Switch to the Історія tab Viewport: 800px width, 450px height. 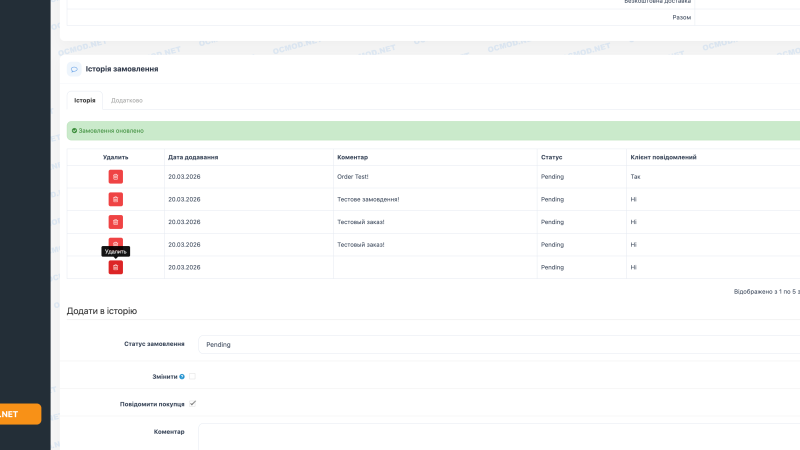[85, 101]
